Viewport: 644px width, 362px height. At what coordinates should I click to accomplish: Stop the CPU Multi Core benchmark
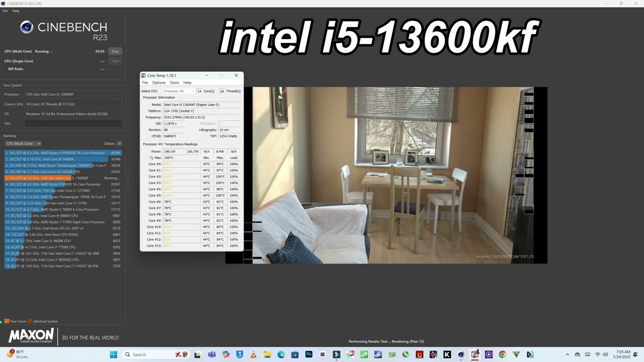115,51
